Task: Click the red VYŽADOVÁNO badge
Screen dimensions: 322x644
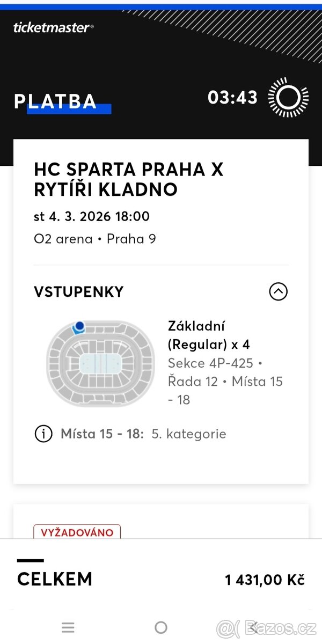Action: pyautogui.click(x=77, y=532)
